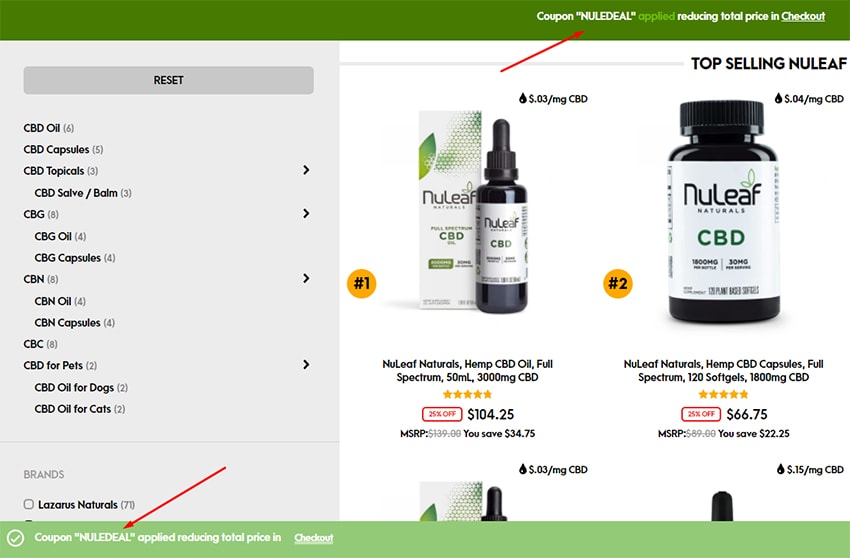Image resolution: width=850 pixels, height=558 pixels.
Task: Click the RESET filters button
Action: (169, 80)
